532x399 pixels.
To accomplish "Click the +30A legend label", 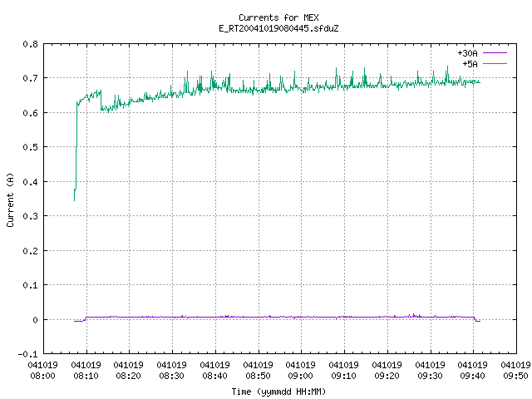I will pyautogui.click(x=467, y=53).
